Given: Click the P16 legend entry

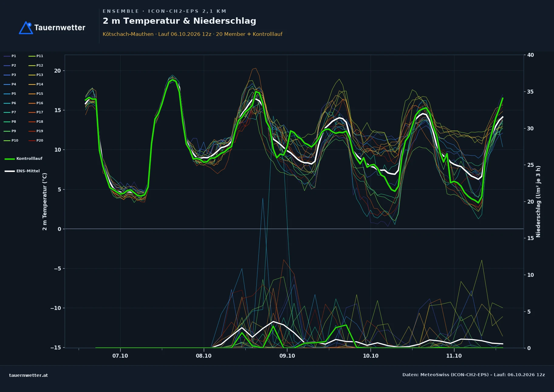Looking at the screenshot, I should coord(36,103).
